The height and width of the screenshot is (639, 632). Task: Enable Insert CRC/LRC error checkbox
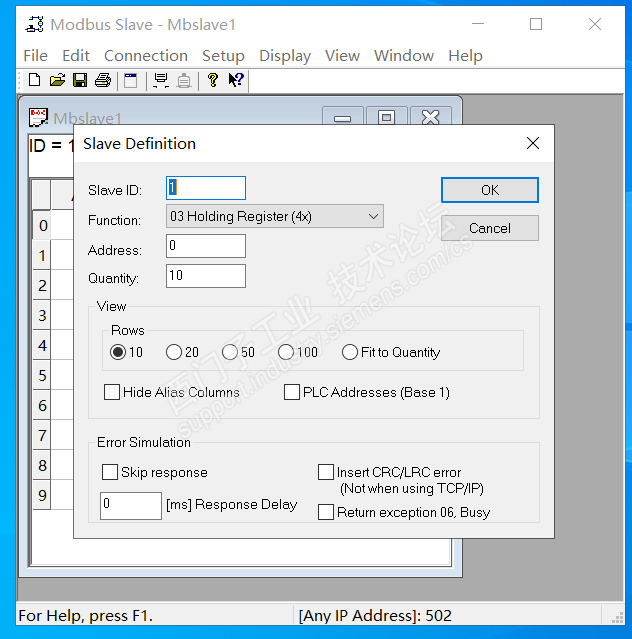point(326,472)
